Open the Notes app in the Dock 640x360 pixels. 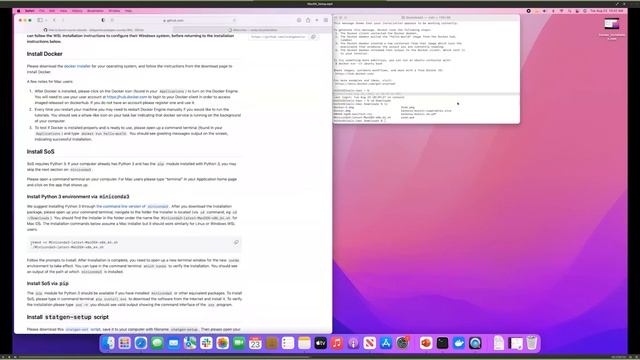click(x=304, y=343)
